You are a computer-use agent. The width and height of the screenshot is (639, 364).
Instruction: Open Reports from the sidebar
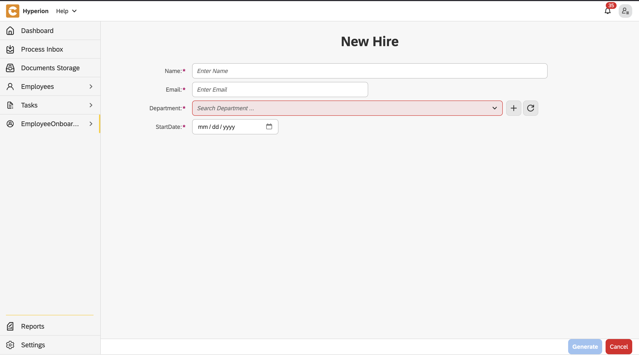[x=50, y=326]
